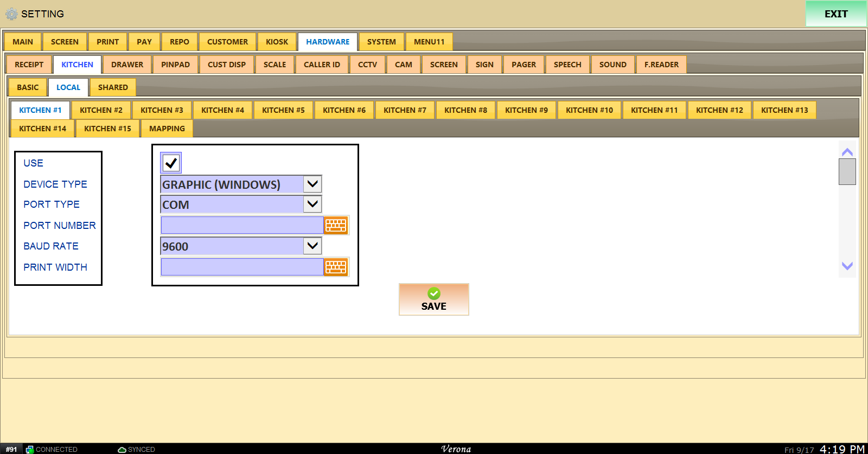
Task: Open the KITCHEN #6 tab
Action: pyautogui.click(x=344, y=110)
